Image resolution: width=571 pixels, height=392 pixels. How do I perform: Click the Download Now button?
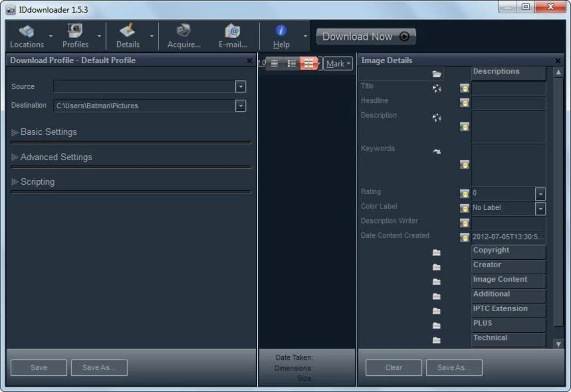pos(366,36)
